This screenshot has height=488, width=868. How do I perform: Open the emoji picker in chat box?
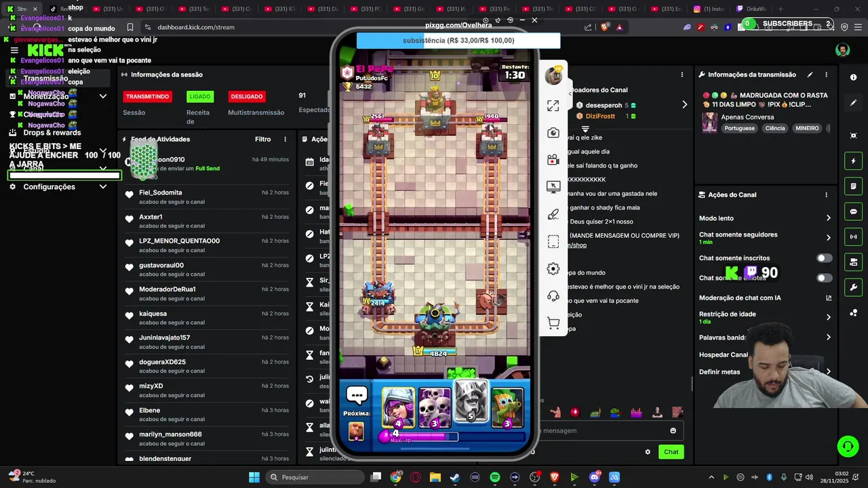point(673,430)
